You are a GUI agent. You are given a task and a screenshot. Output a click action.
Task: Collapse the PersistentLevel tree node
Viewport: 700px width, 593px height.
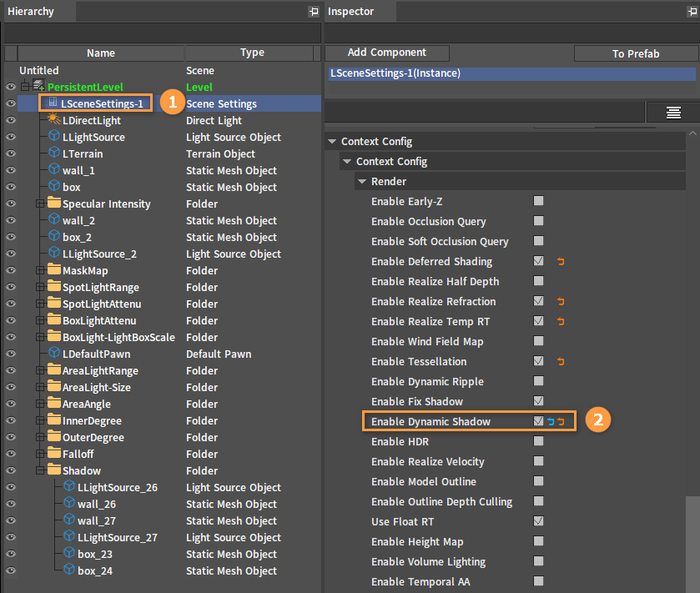click(25, 87)
